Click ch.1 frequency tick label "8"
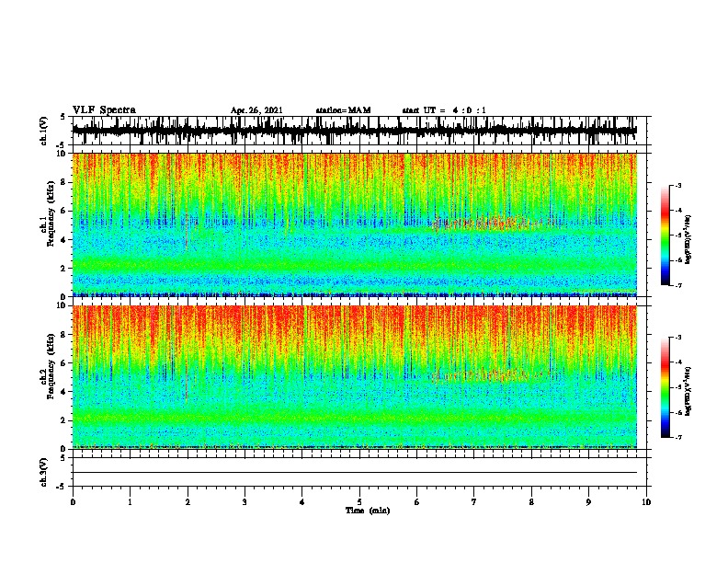 [63, 182]
